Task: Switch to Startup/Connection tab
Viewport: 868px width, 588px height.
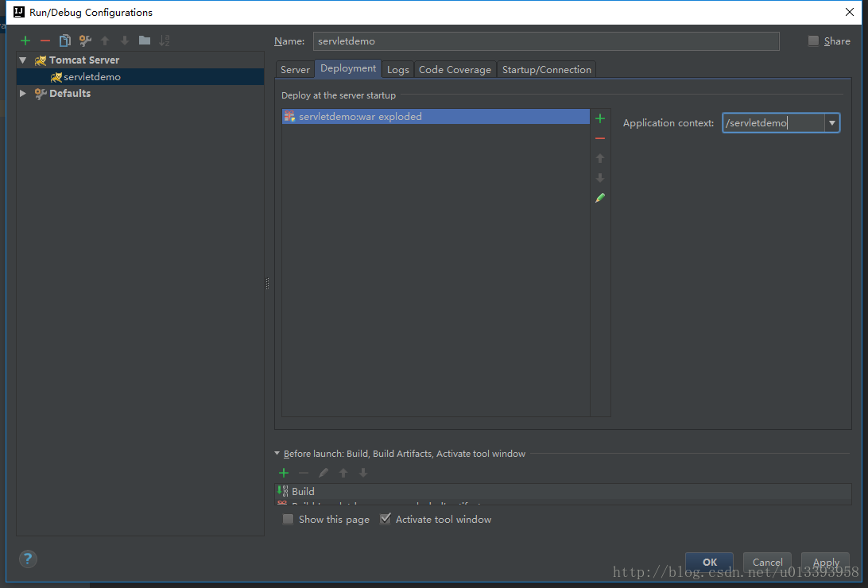Action: point(547,70)
